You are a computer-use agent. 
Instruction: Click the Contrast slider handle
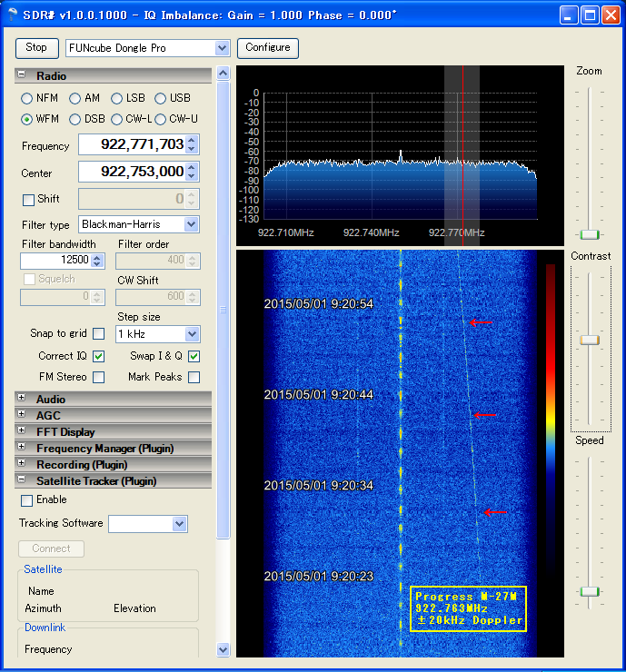point(590,340)
